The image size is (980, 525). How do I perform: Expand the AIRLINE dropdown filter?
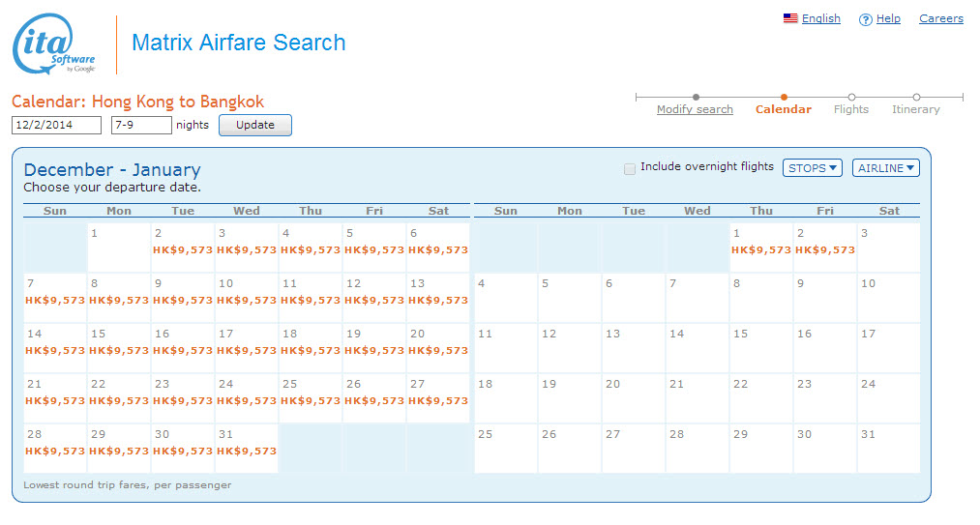point(885,168)
